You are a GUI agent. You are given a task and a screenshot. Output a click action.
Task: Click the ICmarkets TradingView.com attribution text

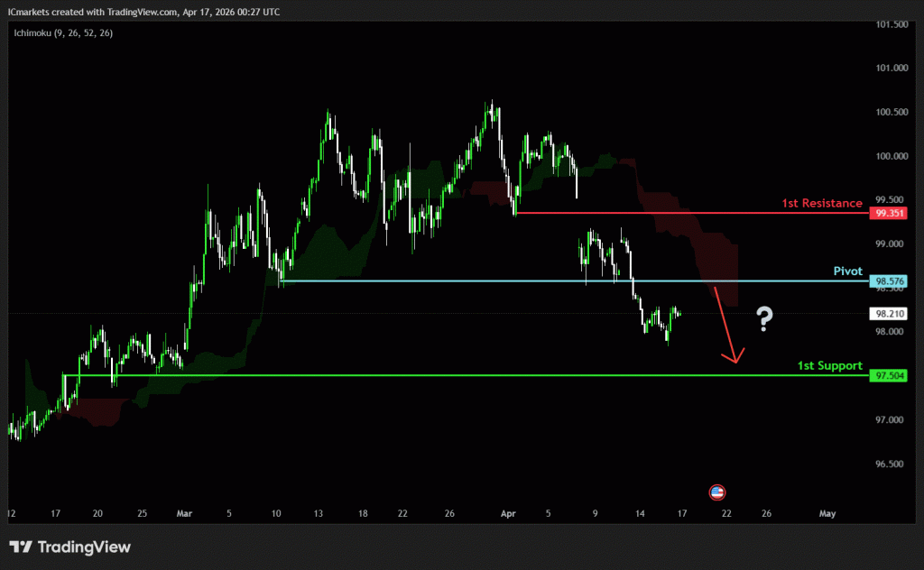click(144, 12)
